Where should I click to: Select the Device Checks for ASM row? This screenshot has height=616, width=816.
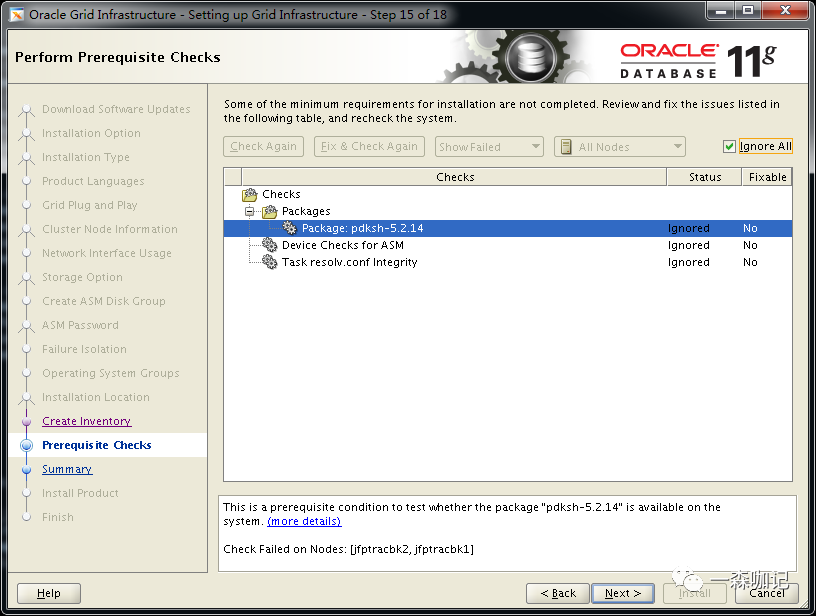click(x=508, y=245)
